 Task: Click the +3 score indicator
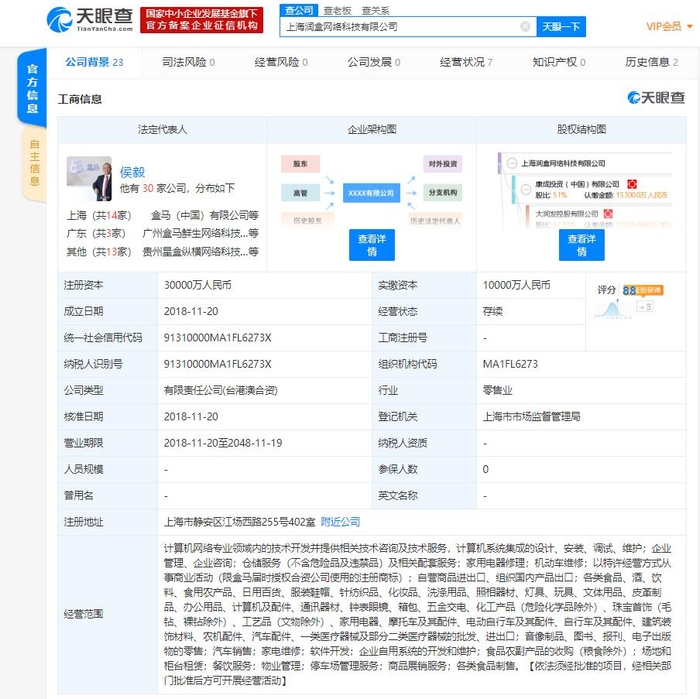pos(645,307)
